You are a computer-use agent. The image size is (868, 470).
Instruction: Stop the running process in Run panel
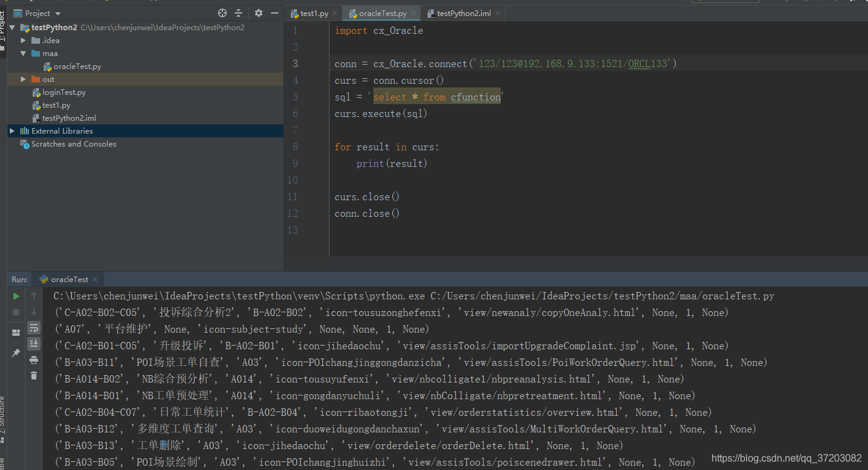pyautogui.click(x=15, y=312)
